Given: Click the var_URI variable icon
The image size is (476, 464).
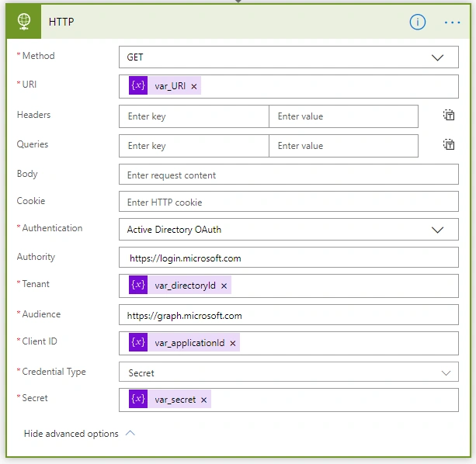Looking at the screenshot, I should click(x=138, y=85).
